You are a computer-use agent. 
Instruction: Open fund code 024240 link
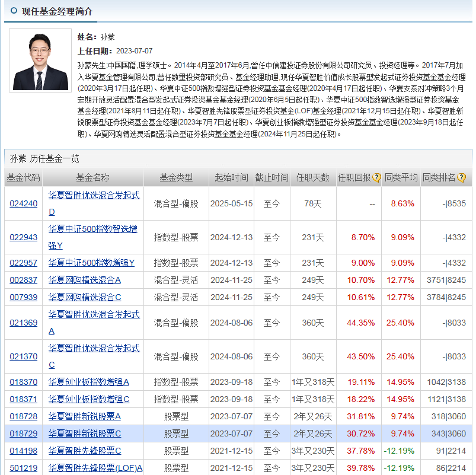tap(23, 203)
